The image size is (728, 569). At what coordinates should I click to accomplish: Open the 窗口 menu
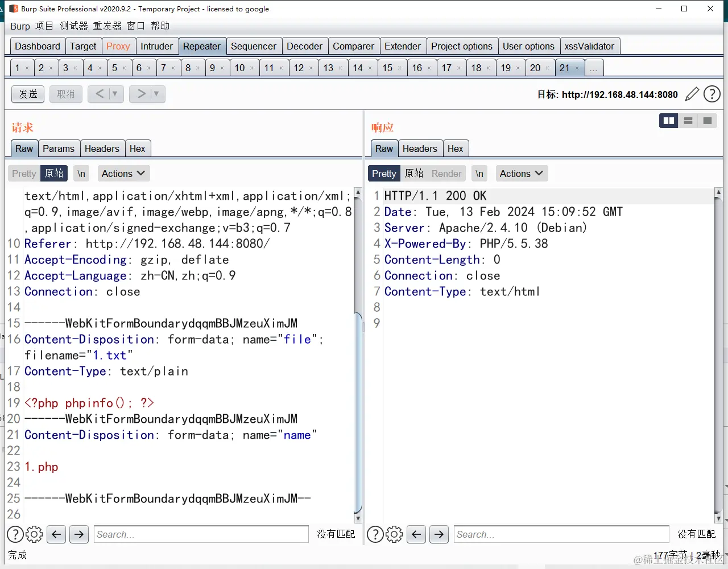pos(136,26)
